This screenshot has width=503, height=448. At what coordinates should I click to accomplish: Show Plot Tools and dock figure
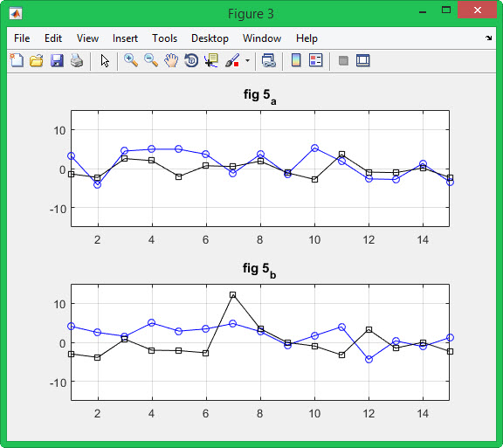tap(362, 60)
